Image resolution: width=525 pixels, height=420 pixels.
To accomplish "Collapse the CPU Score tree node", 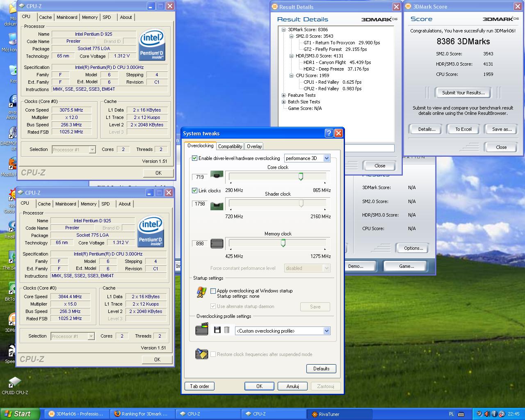I will point(291,75).
